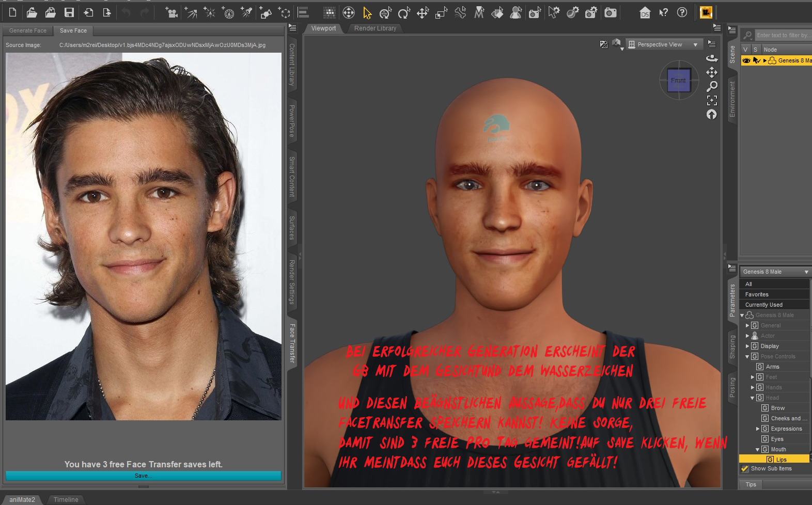Choose the Translate move tool
Image resolution: width=812 pixels, height=505 pixels.
point(423,12)
